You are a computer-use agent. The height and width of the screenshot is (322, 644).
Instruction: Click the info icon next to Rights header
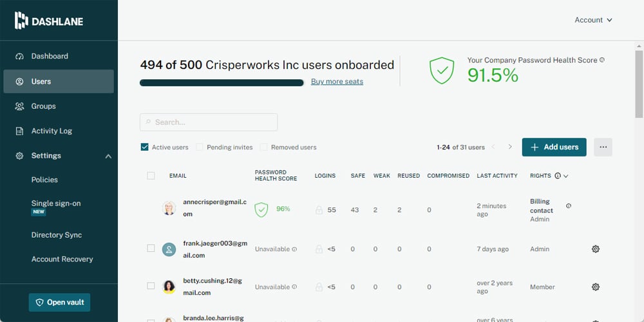(x=558, y=175)
